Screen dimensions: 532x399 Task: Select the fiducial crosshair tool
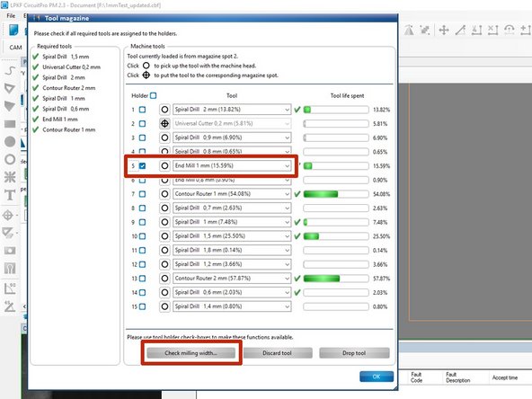click(x=8, y=215)
